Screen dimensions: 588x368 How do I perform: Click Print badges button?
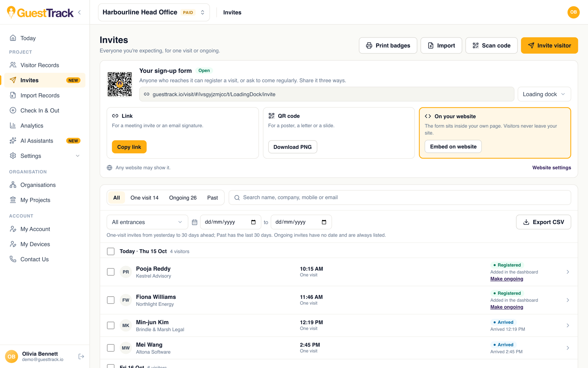[x=388, y=46]
